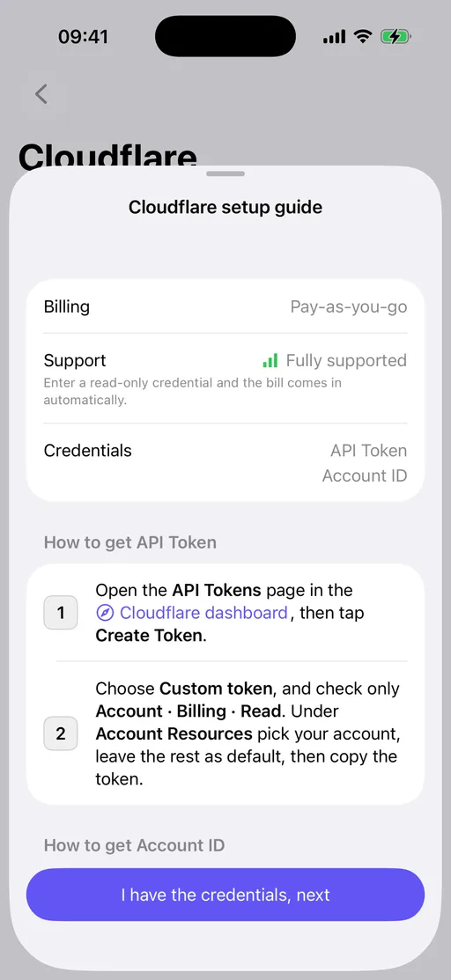This screenshot has height=980, width=451.
Task: Tap the Pay-as-you-go value
Action: pos(349,307)
